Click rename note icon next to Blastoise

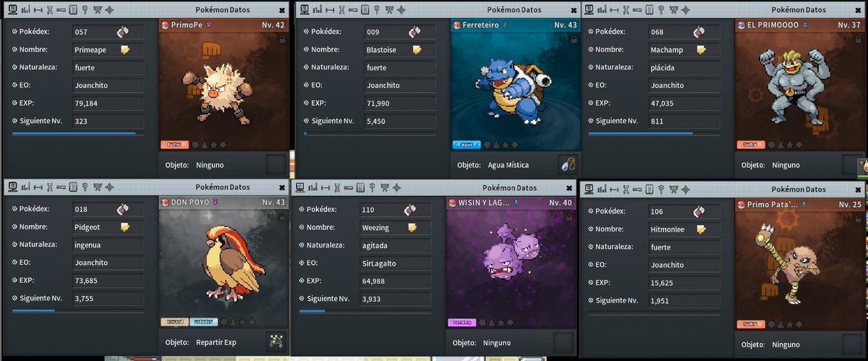[417, 50]
